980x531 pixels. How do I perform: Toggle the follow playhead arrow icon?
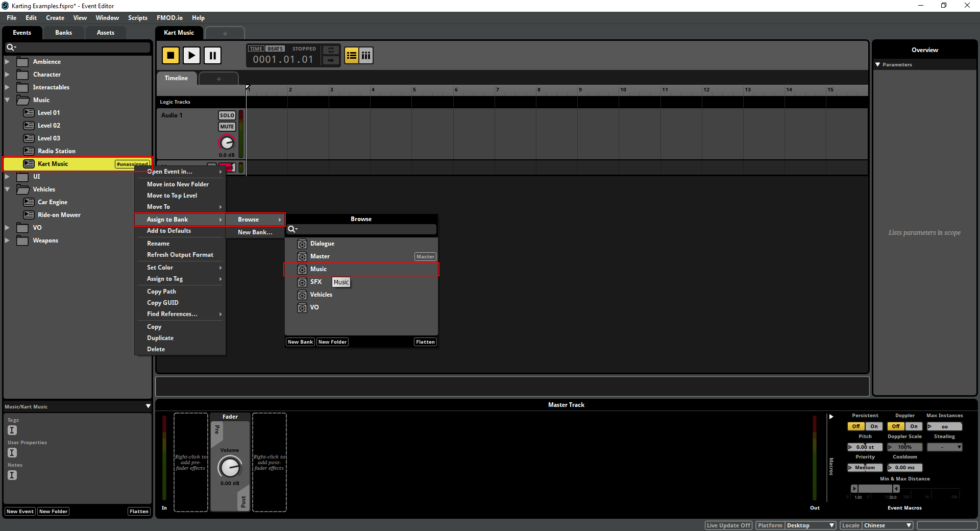(x=330, y=60)
